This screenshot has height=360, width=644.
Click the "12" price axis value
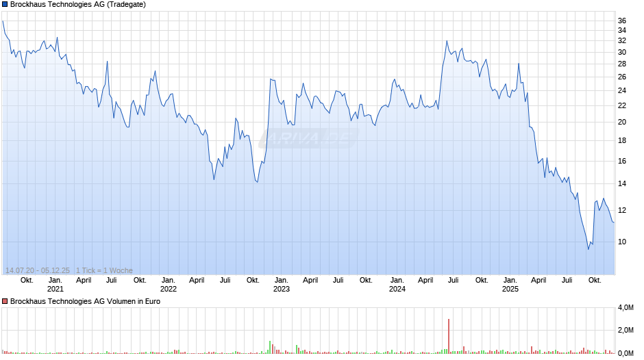tap(622, 210)
